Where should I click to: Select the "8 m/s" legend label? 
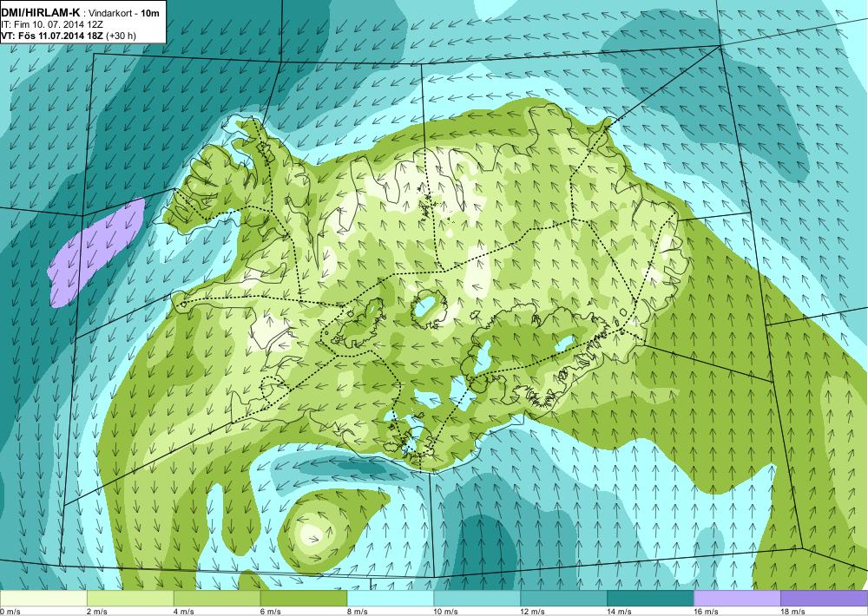click(358, 612)
